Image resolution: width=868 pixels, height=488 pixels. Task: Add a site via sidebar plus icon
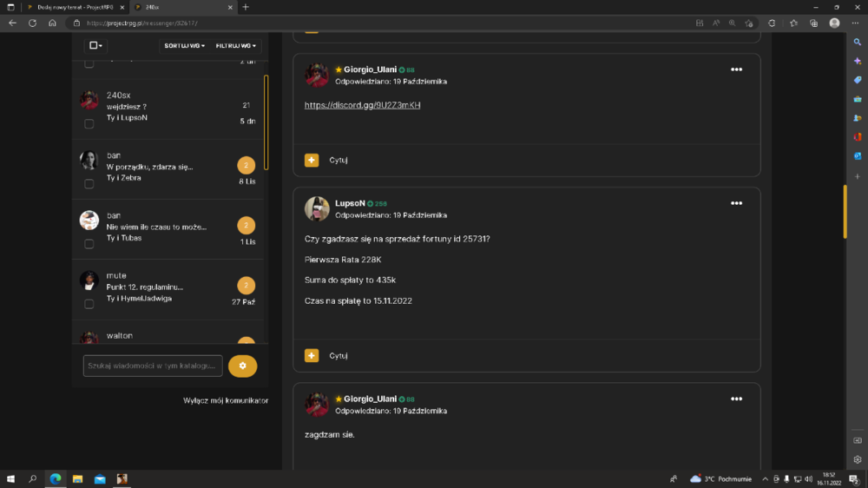click(858, 176)
